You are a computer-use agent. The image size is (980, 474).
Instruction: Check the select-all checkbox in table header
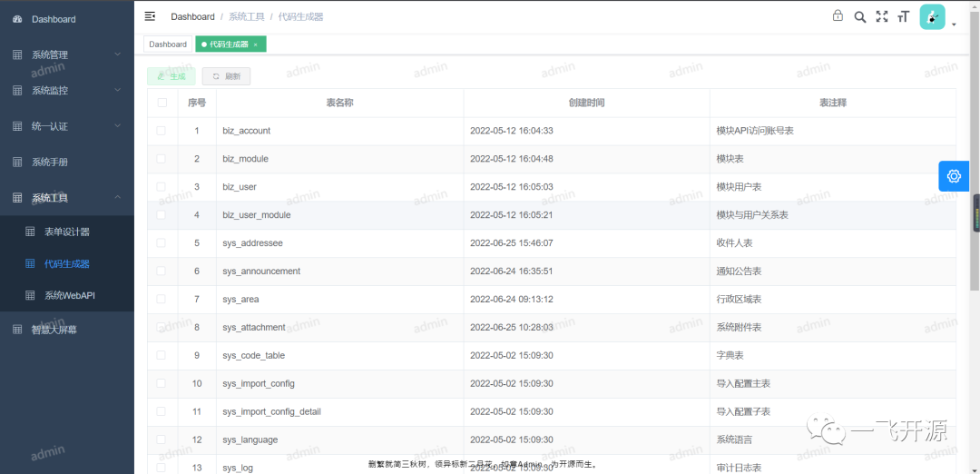(162, 103)
